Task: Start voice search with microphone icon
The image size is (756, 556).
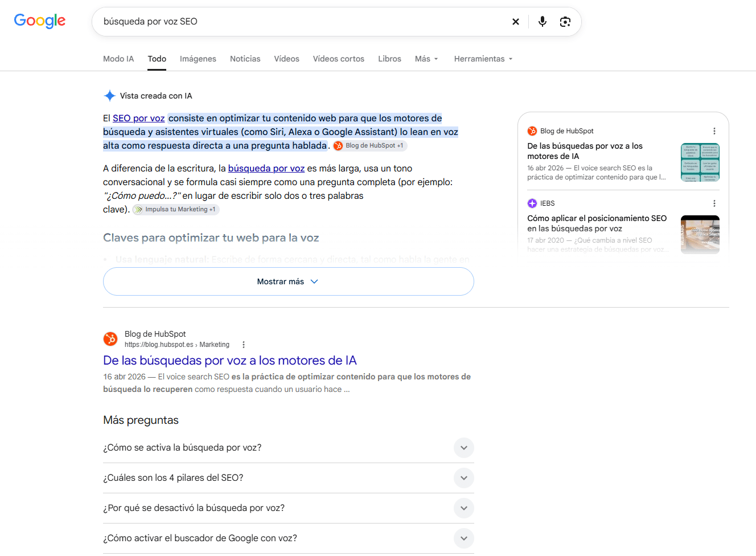Action: pos(543,22)
